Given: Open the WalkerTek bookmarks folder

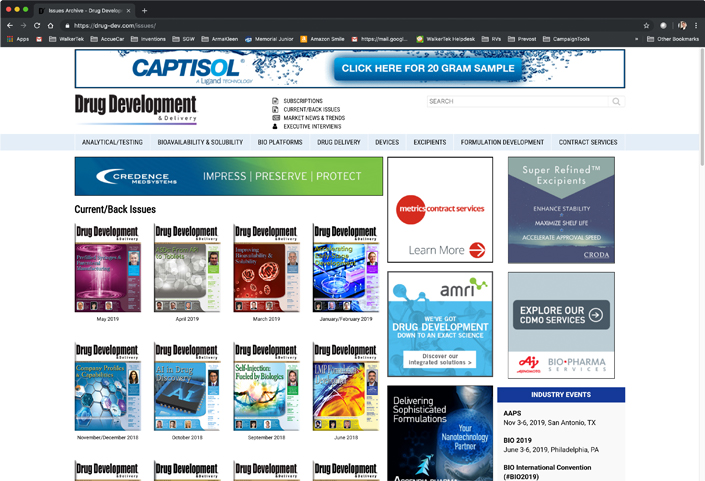Looking at the screenshot, I should click(66, 39).
